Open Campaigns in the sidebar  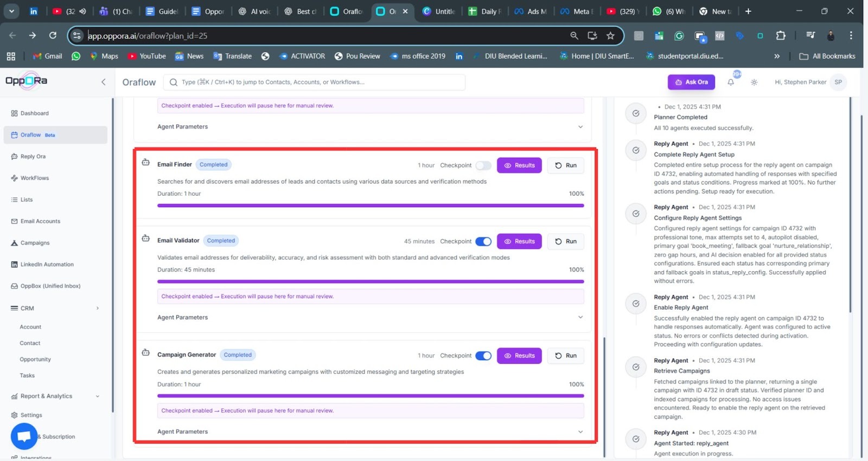click(x=35, y=243)
